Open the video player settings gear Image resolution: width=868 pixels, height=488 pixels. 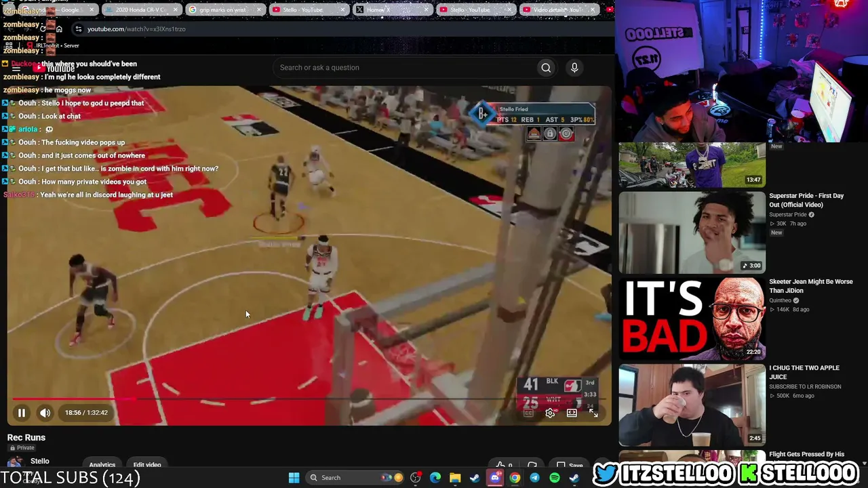coord(550,413)
